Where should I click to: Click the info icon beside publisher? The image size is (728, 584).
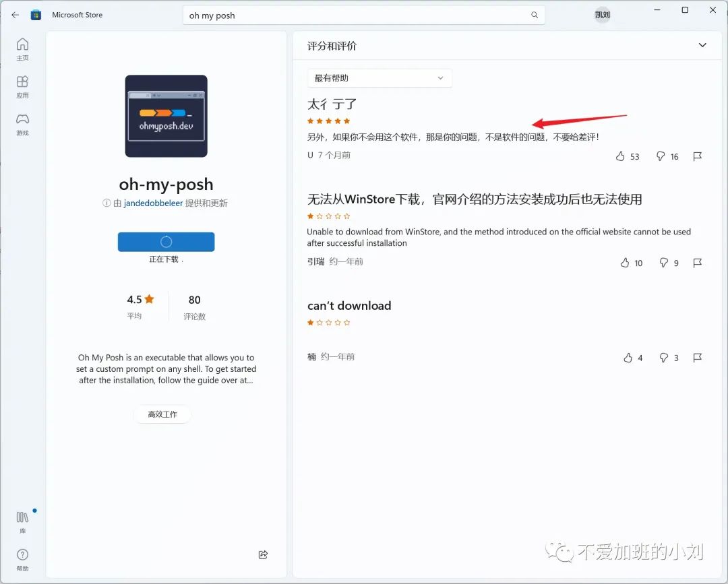107,203
